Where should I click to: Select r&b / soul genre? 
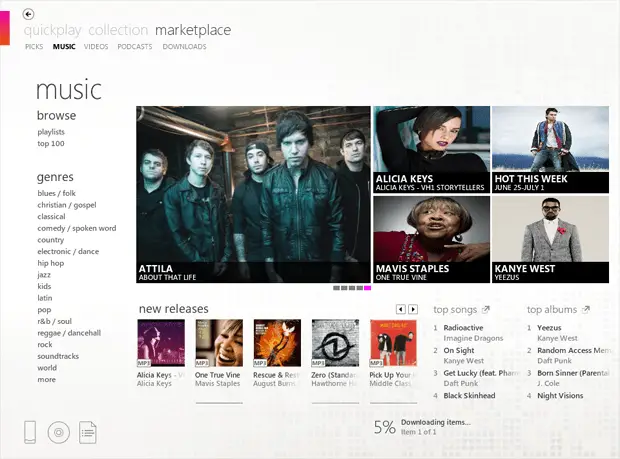[55, 321]
